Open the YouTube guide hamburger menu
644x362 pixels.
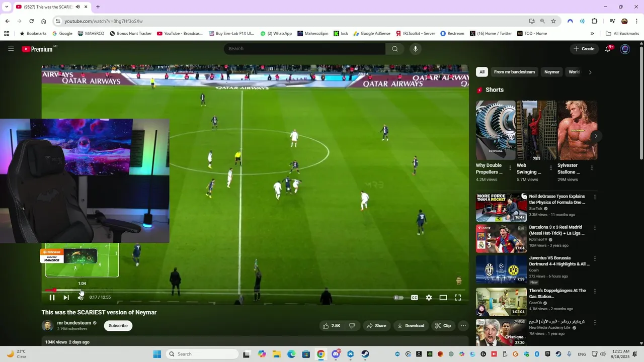pyautogui.click(x=11, y=49)
